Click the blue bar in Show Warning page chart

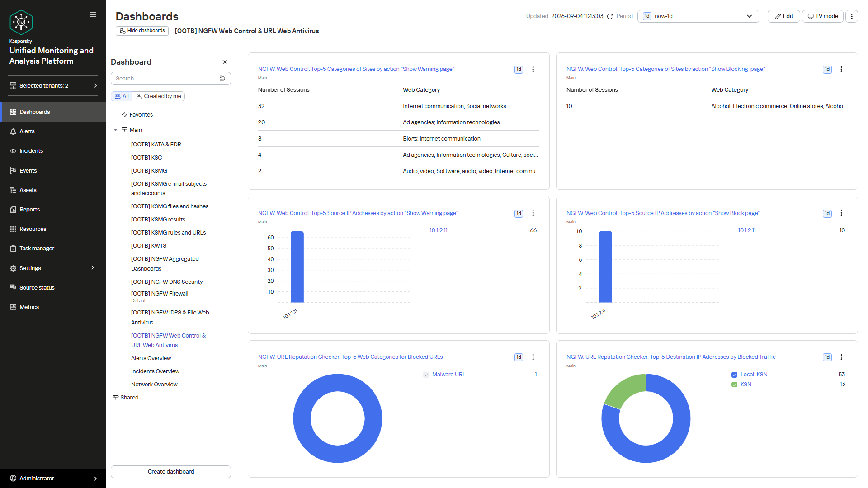pyautogui.click(x=297, y=267)
